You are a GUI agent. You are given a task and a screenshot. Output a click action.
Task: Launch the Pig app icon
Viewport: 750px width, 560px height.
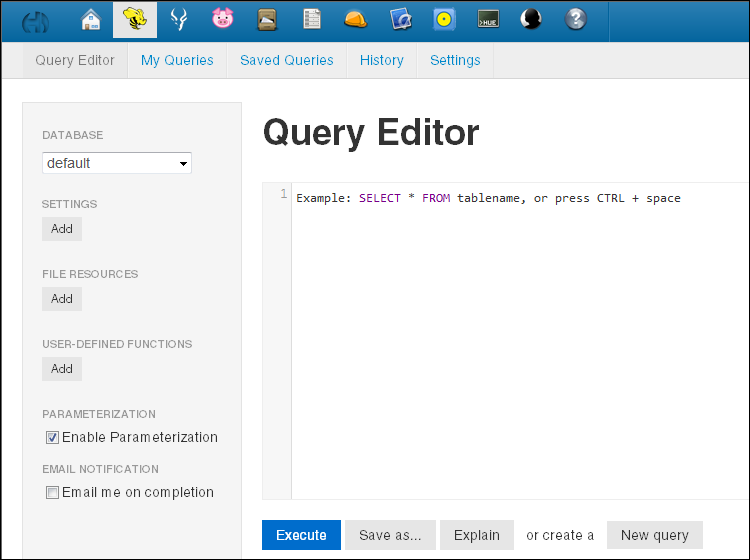pos(222,19)
